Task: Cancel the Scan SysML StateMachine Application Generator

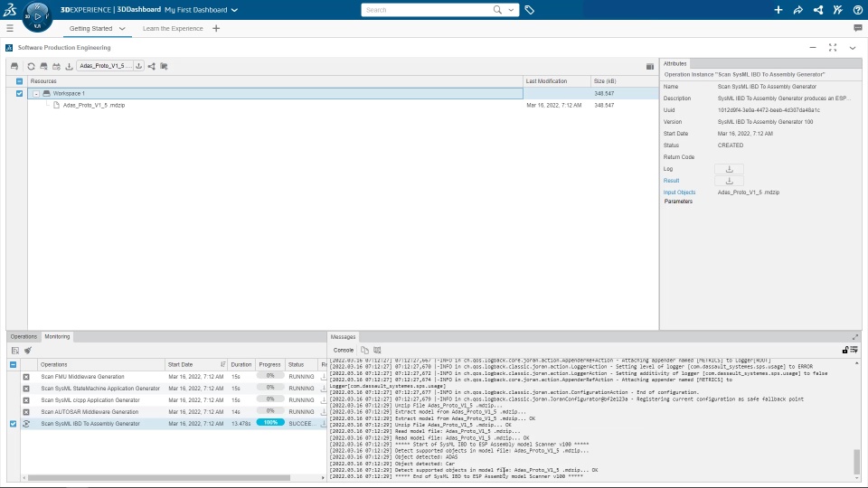Action: pyautogui.click(x=26, y=389)
